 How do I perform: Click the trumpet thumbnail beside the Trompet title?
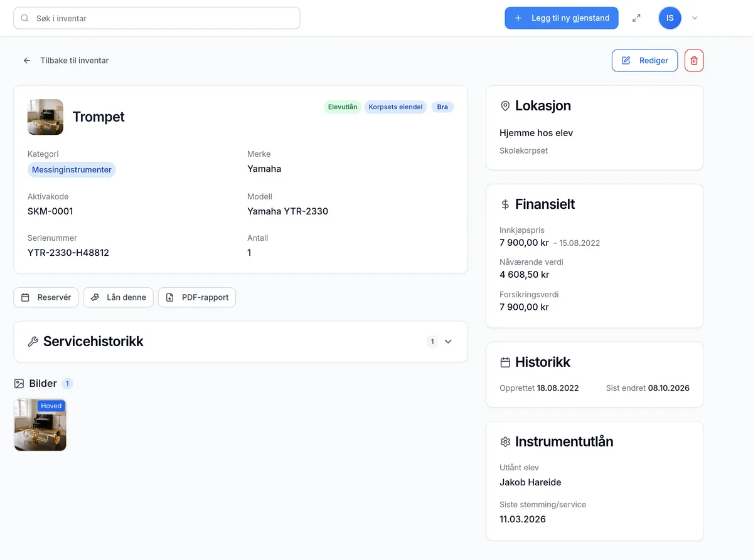[x=45, y=117]
